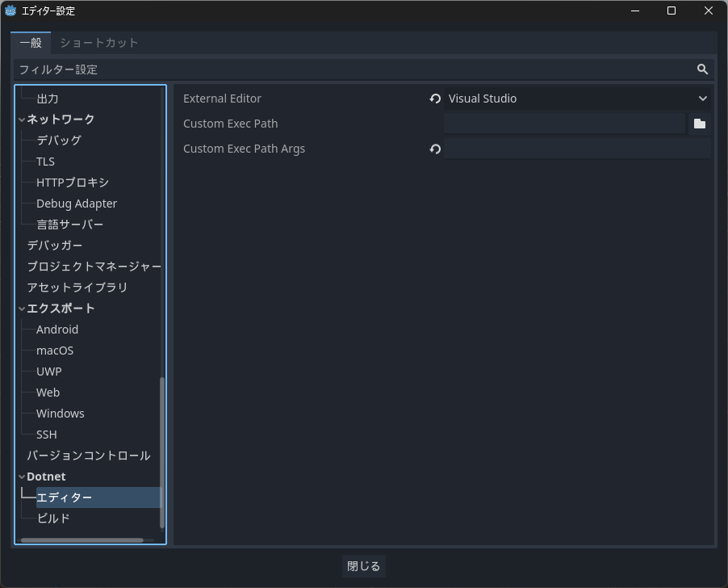This screenshot has width=728, height=588.
Task: Open プロジェクトマネージャー settings
Action: click(94, 266)
